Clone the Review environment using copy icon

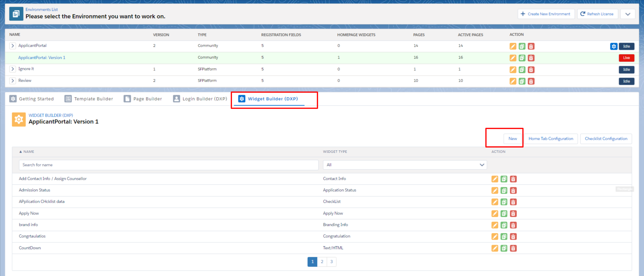point(522,81)
